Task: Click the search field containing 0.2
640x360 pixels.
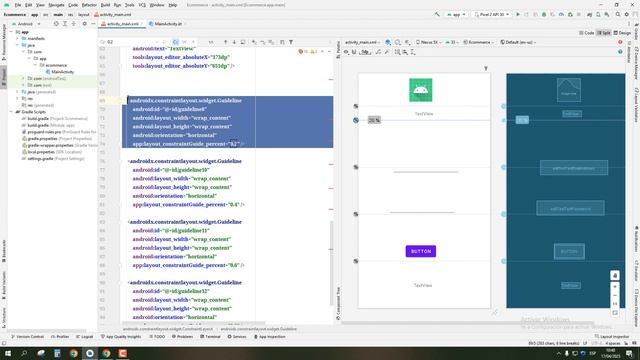Action: (131, 42)
